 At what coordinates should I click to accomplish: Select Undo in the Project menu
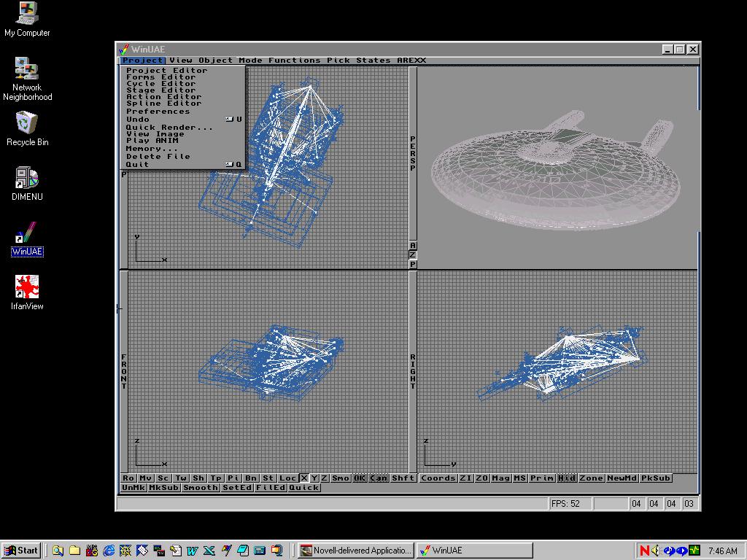coord(183,120)
